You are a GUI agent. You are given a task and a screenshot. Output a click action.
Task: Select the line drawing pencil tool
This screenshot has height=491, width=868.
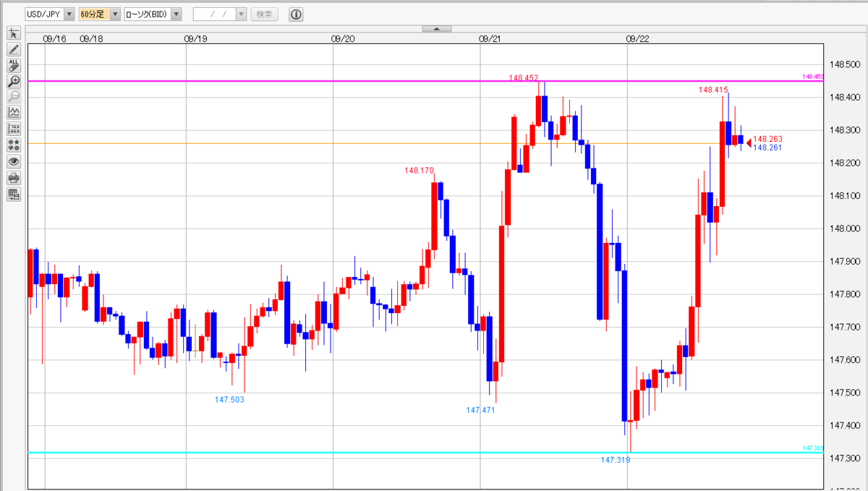coord(14,49)
